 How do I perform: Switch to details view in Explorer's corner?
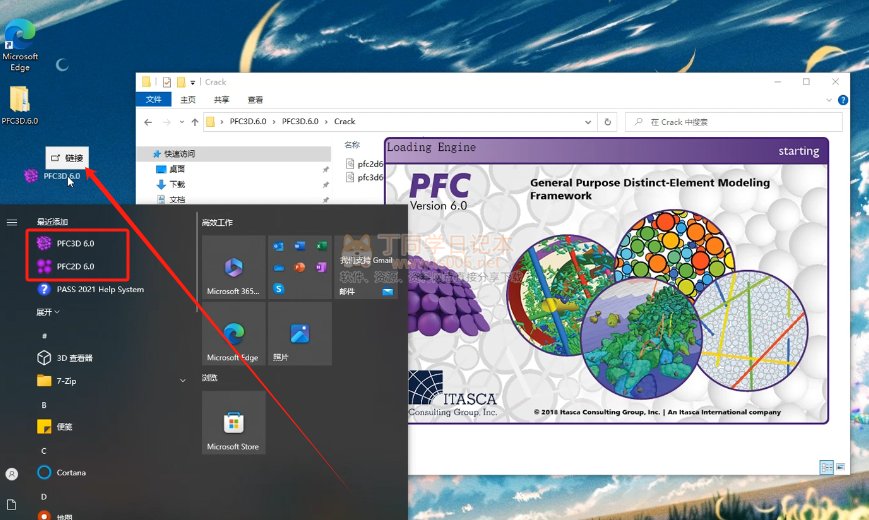point(825,467)
